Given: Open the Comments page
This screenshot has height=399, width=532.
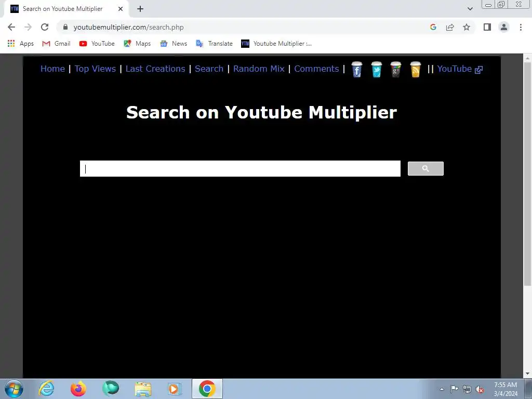Looking at the screenshot, I should tap(316, 69).
